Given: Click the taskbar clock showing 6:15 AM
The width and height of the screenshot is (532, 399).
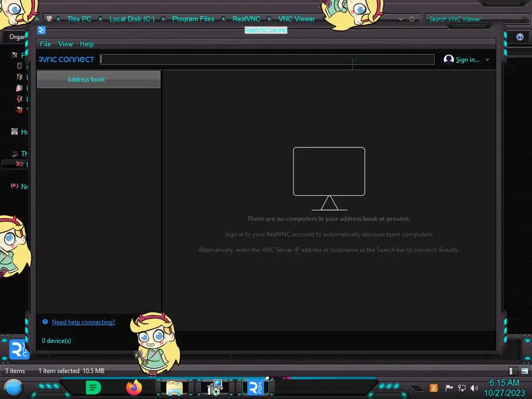Looking at the screenshot, I should (x=504, y=388).
